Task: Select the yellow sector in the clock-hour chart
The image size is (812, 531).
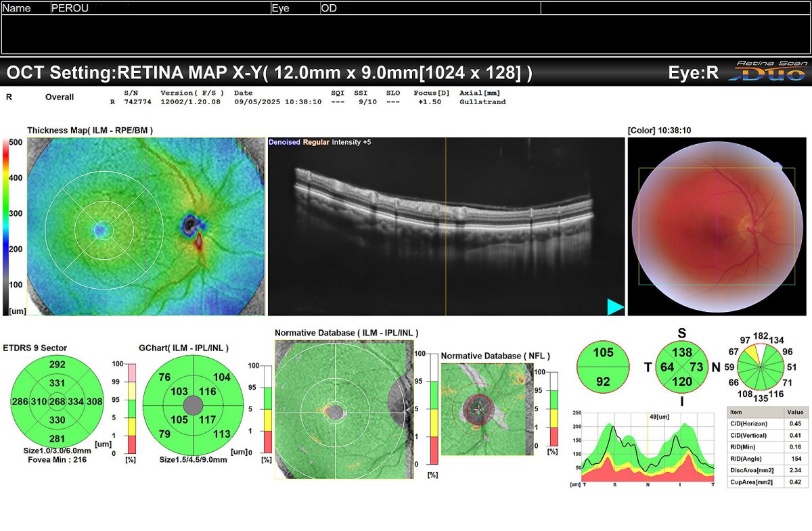Action: (x=752, y=356)
